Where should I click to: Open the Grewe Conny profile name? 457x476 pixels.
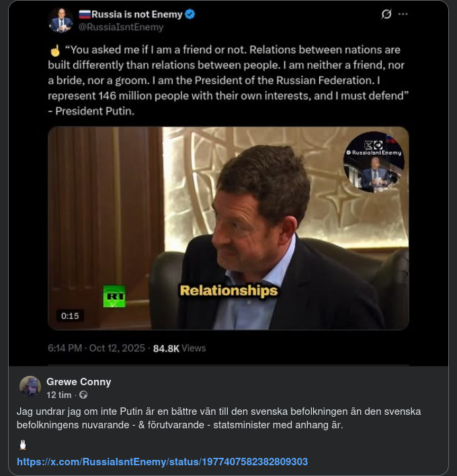coord(79,382)
